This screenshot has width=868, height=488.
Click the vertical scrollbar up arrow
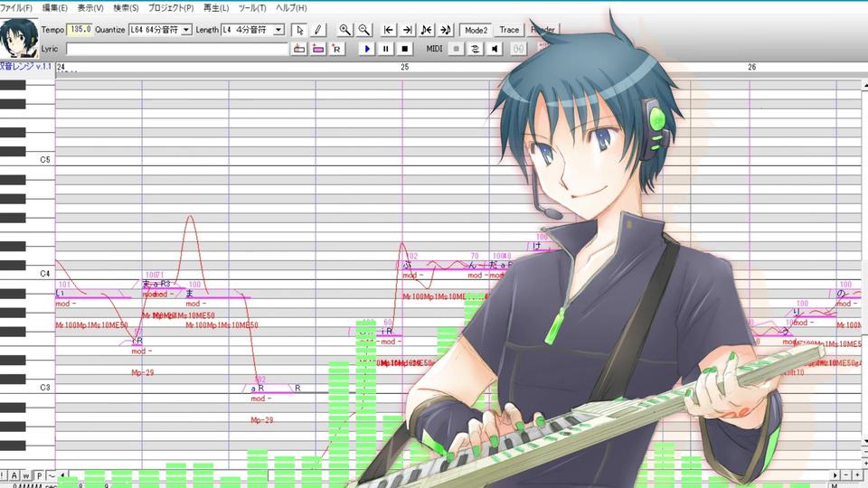point(864,86)
